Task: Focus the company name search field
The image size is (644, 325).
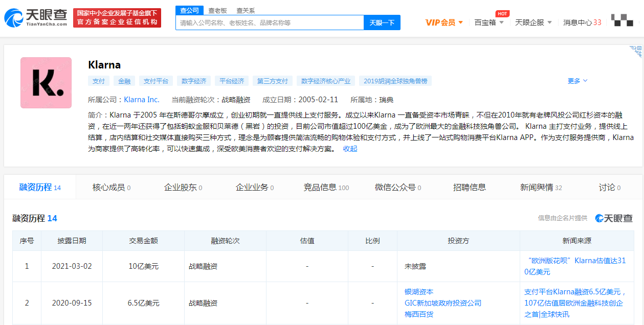Action: (270, 22)
